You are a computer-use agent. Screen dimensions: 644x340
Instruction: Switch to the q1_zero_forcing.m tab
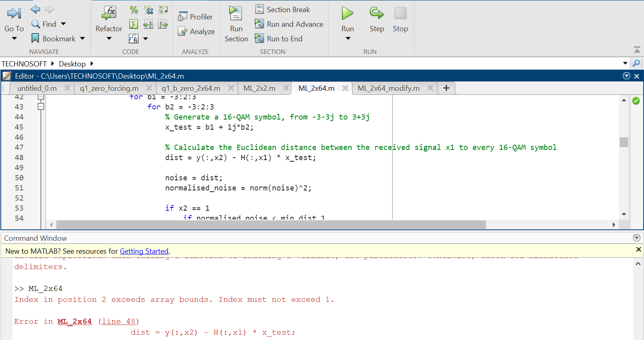109,88
